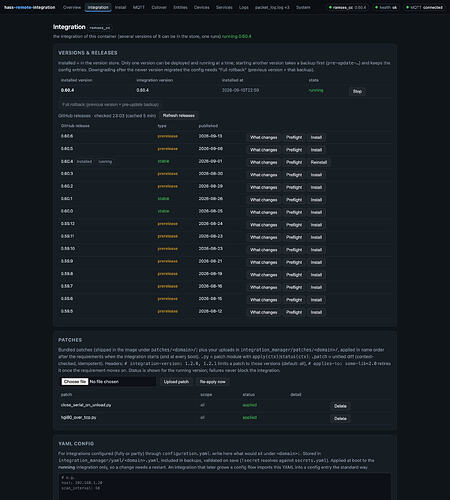Open the Devices tab
450x500 pixels.
[x=202, y=7]
